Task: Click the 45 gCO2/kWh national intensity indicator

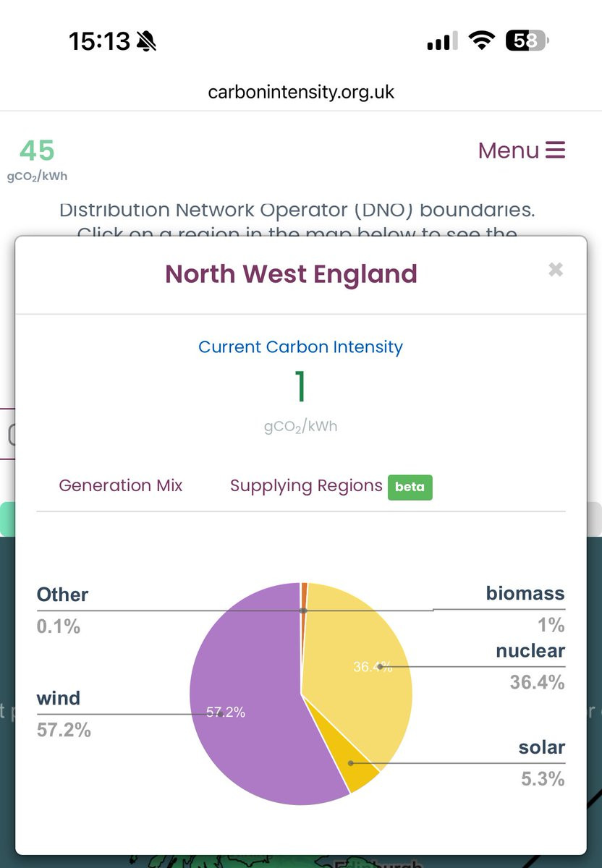Action: 37,159
